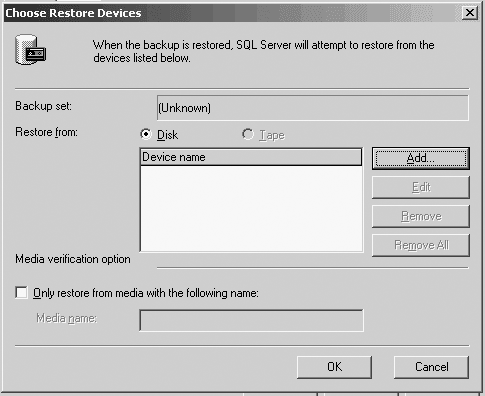Confirm with the OK button
Screen dimensions: 485x396
pyautogui.click(x=334, y=367)
